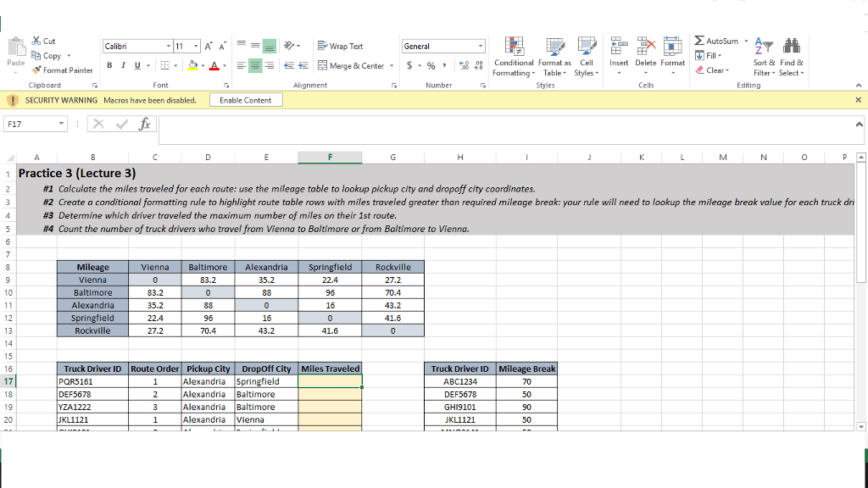Click the Enable Content button

[x=246, y=100]
